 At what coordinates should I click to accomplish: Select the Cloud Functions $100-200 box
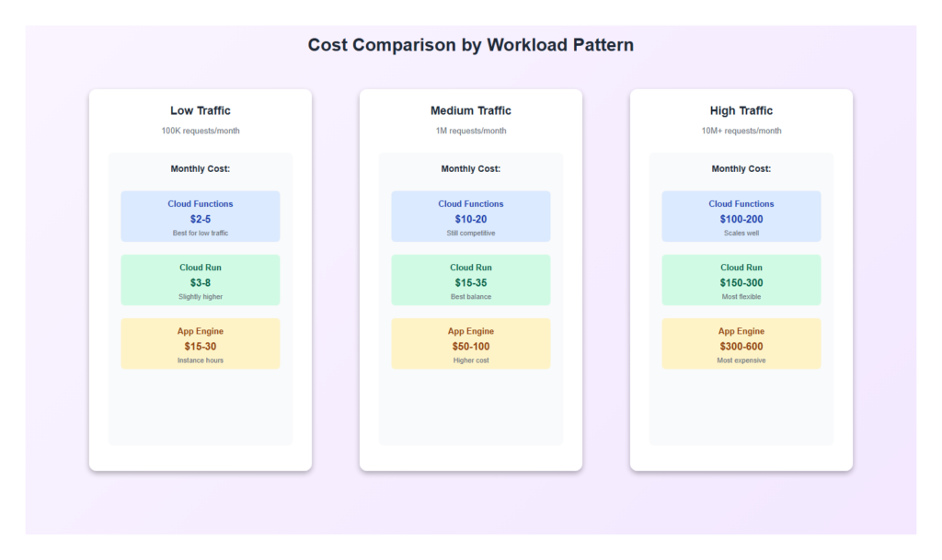[x=741, y=217]
